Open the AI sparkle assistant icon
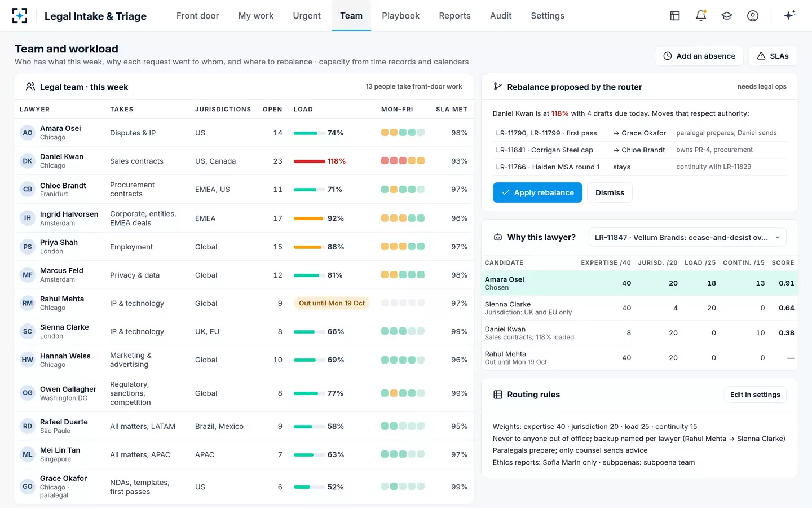 [789, 15]
